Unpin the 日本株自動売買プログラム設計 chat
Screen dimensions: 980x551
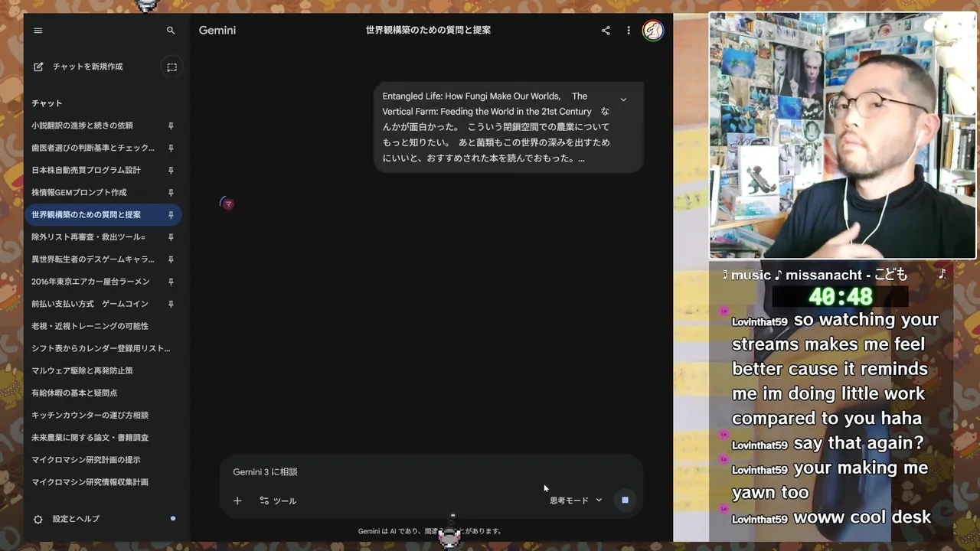click(x=171, y=170)
